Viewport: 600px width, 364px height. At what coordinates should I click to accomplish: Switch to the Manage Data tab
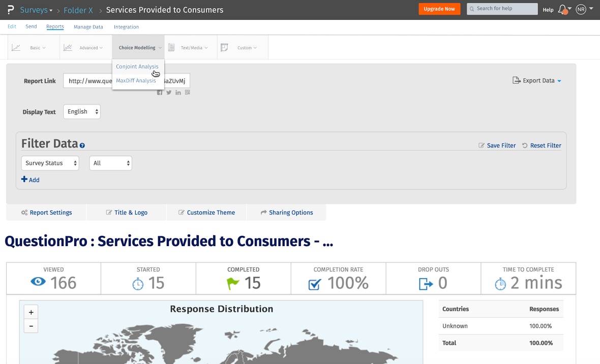click(88, 27)
